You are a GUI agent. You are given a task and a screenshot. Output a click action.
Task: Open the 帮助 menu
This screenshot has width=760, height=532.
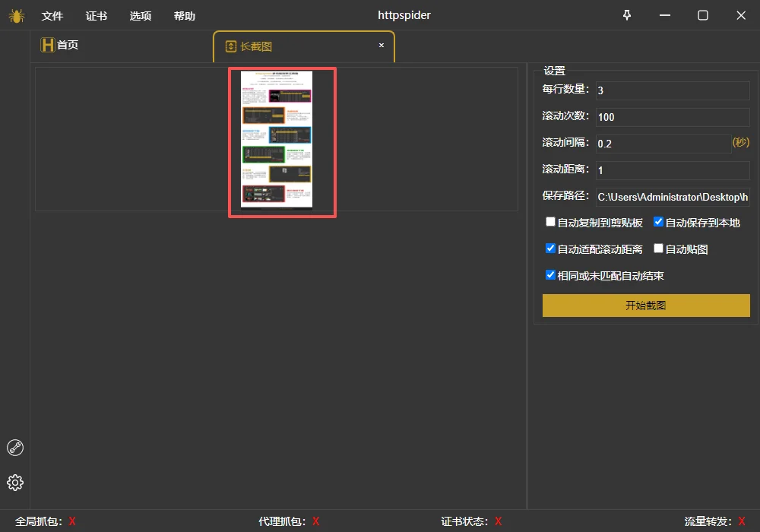185,16
